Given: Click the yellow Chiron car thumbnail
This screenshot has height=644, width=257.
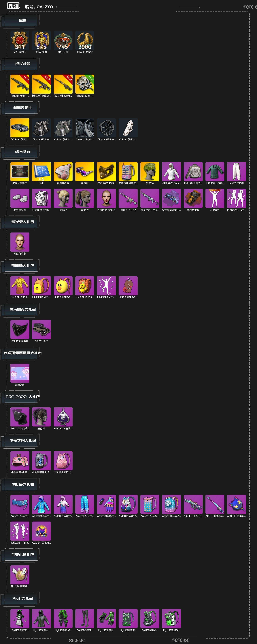Looking at the screenshot, I should coord(20,128).
